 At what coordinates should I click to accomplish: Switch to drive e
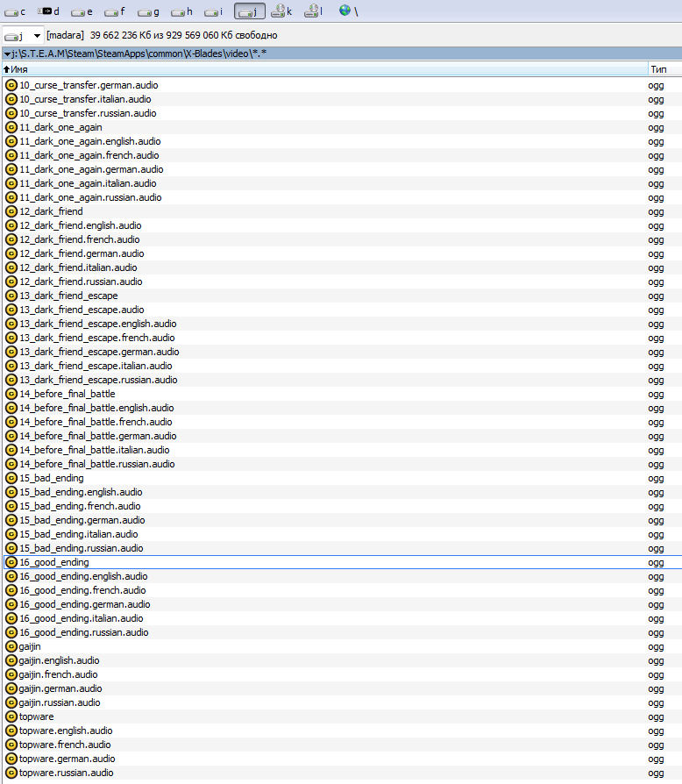pyautogui.click(x=82, y=11)
